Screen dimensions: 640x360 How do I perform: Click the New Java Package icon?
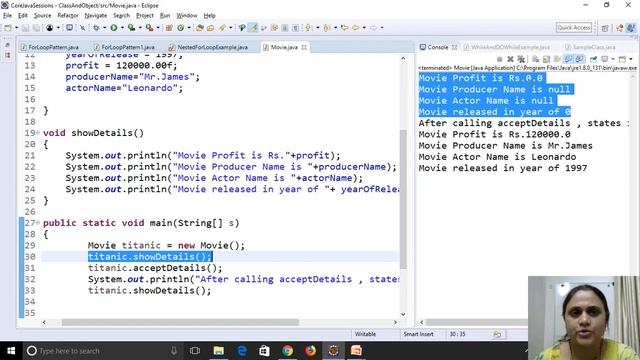tap(169, 28)
